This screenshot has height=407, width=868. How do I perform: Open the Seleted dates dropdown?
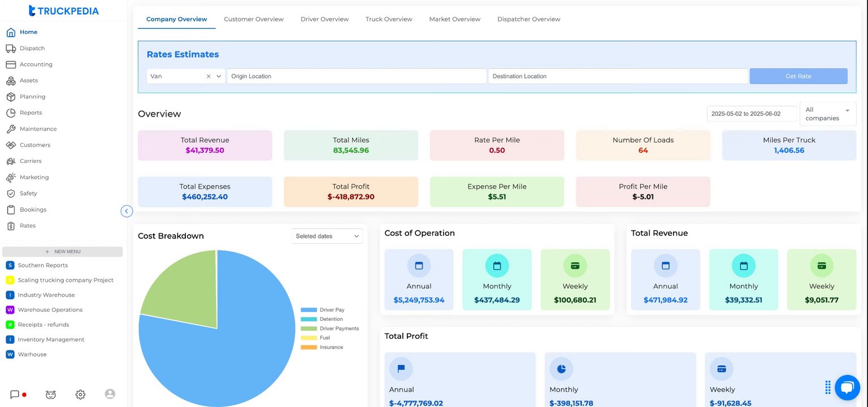pyautogui.click(x=328, y=236)
